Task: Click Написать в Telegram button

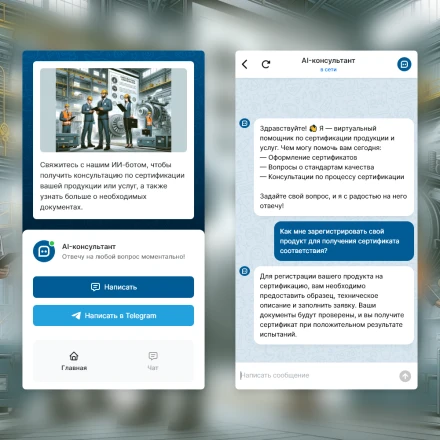Action: 113,315
